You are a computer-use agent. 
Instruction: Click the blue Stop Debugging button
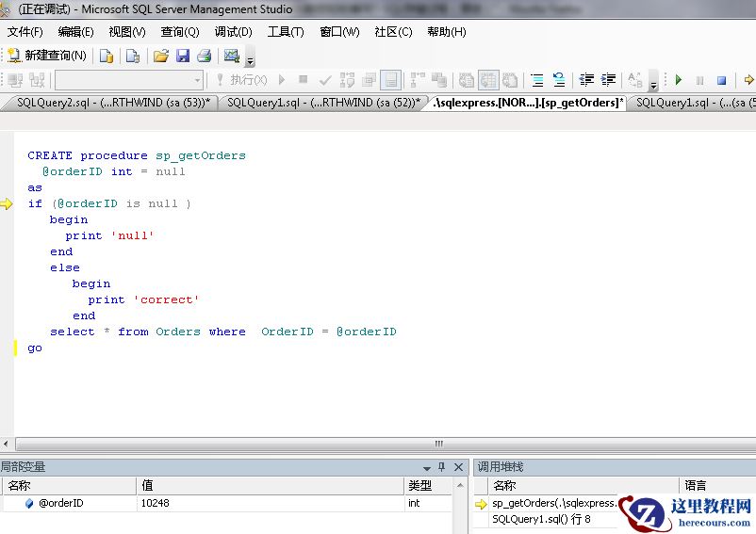tap(721, 80)
